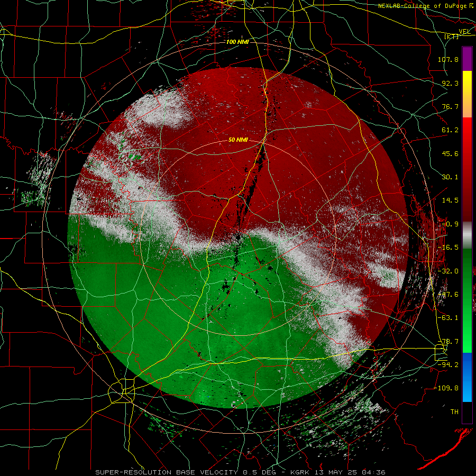The width and height of the screenshot is (476, 476).
Task: Click the -16.5 velocity scale value
Action: pyautogui.click(x=448, y=248)
